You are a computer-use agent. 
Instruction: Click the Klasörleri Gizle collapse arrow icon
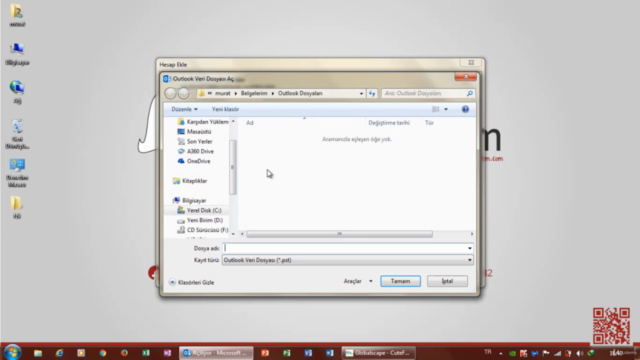tap(172, 282)
